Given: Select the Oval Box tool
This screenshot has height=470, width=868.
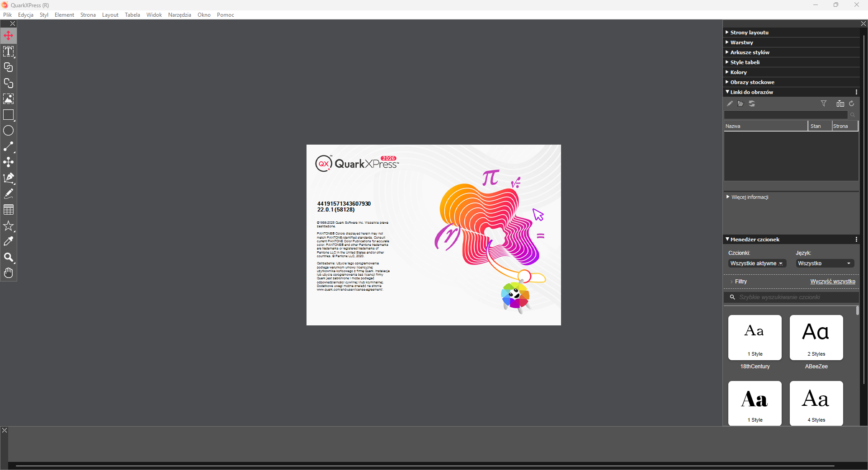Looking at the screenshot, I should click(x=9, y=131).
